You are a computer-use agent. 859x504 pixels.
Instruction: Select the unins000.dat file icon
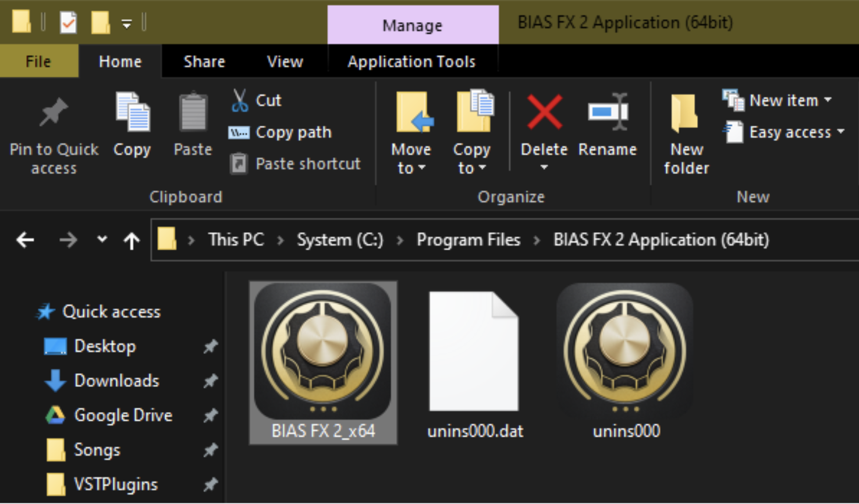474,352
